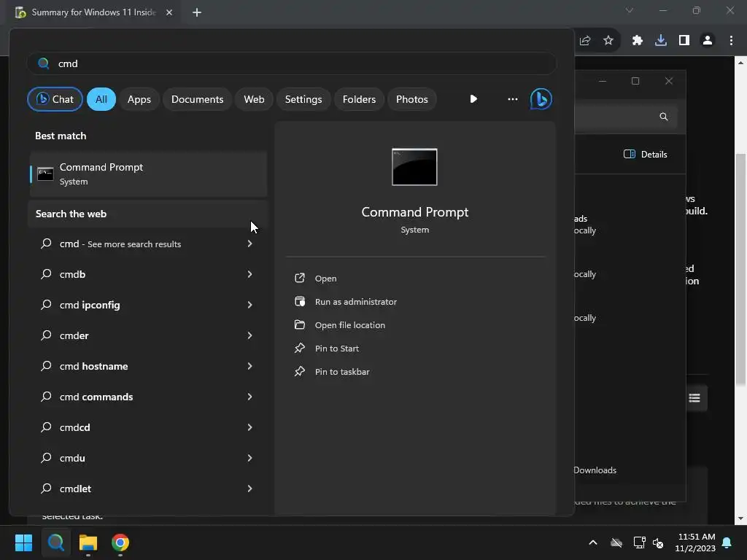Viewport: 747px width, 560px height.
Task: Click the taskbar Search icon
Action: tap(55, 542)
